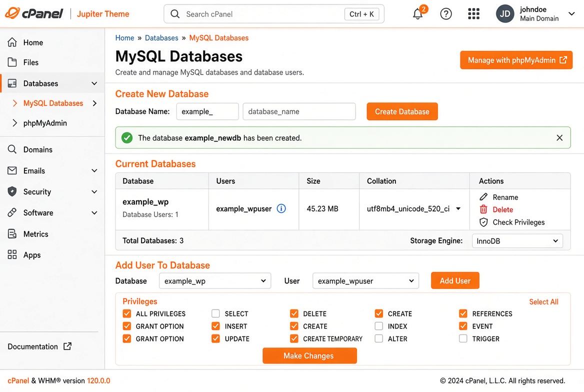The image size is (584, 392).
Task: Open the Database example_wp select box
Action: point(215,280)
